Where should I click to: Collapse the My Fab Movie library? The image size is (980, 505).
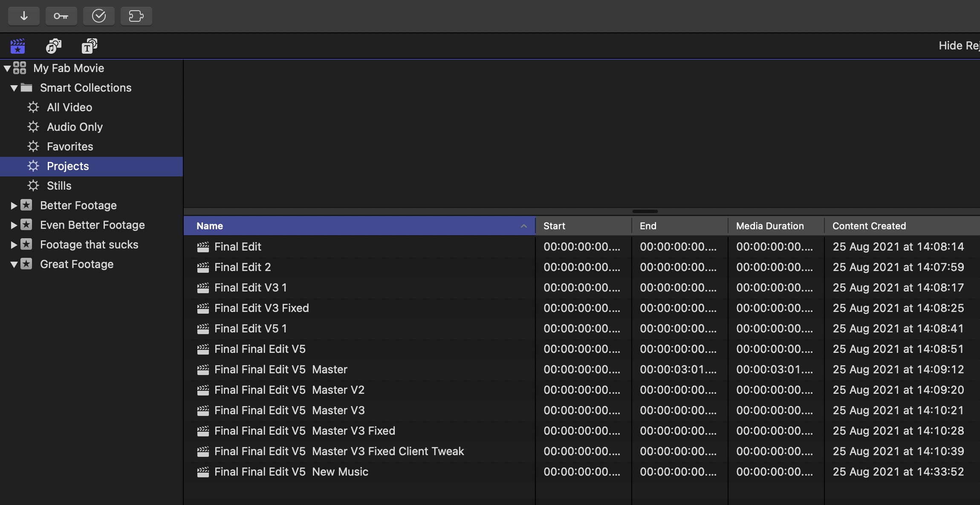[x=7, y=68]
